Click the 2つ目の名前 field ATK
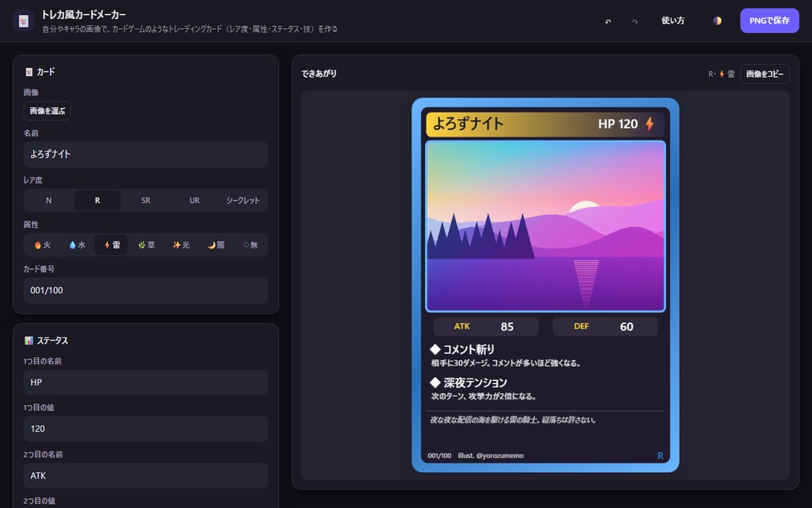This screenshot has width=812, height=508. (x=146, y=475)
